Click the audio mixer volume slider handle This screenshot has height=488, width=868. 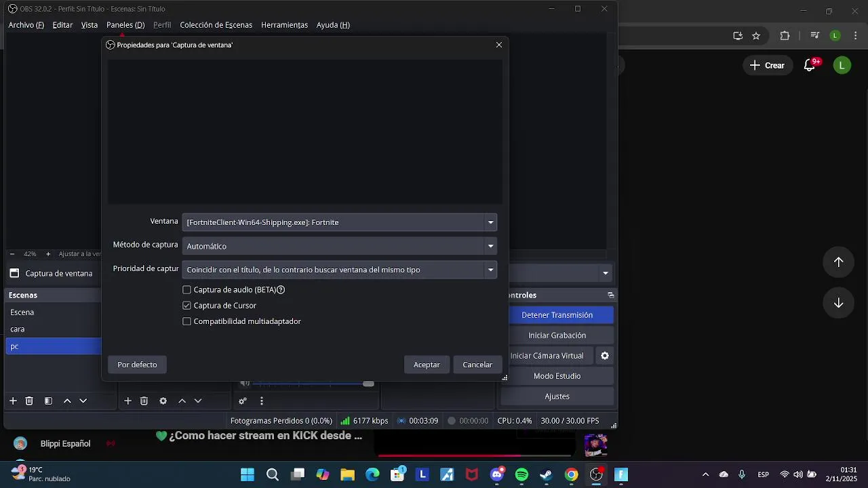pyautogui.click(x=368, y=384)
